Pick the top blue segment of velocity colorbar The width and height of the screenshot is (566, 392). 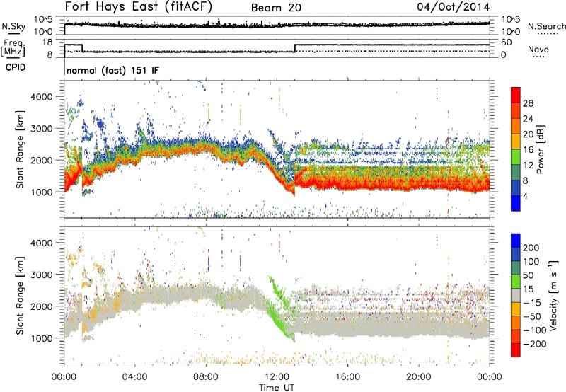tap(516, 241)
